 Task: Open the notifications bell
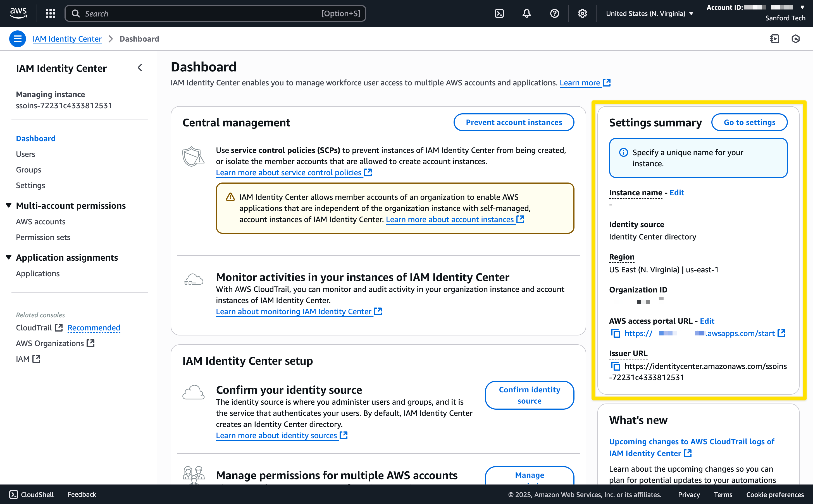click(x=526, y=13)
